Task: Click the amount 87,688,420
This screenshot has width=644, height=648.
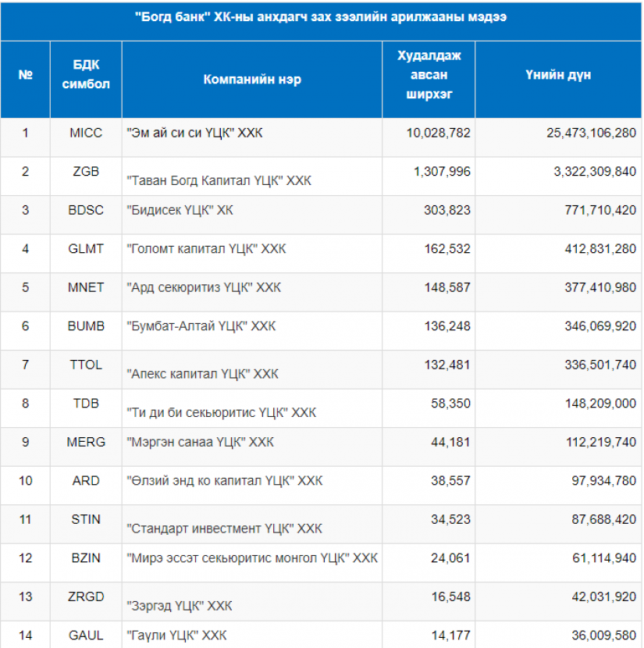Action: pos(604,519)
